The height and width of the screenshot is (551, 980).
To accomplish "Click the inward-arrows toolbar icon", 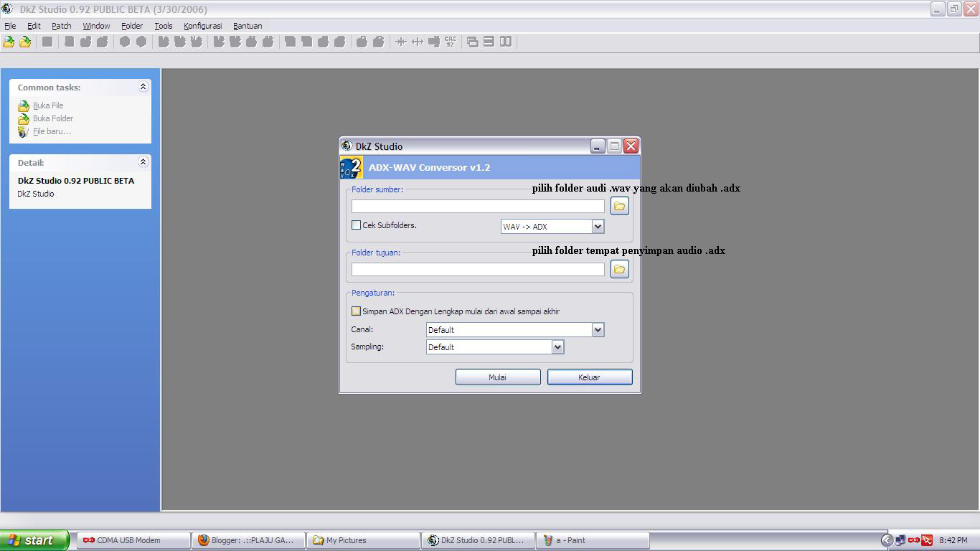I will (401, 42).
